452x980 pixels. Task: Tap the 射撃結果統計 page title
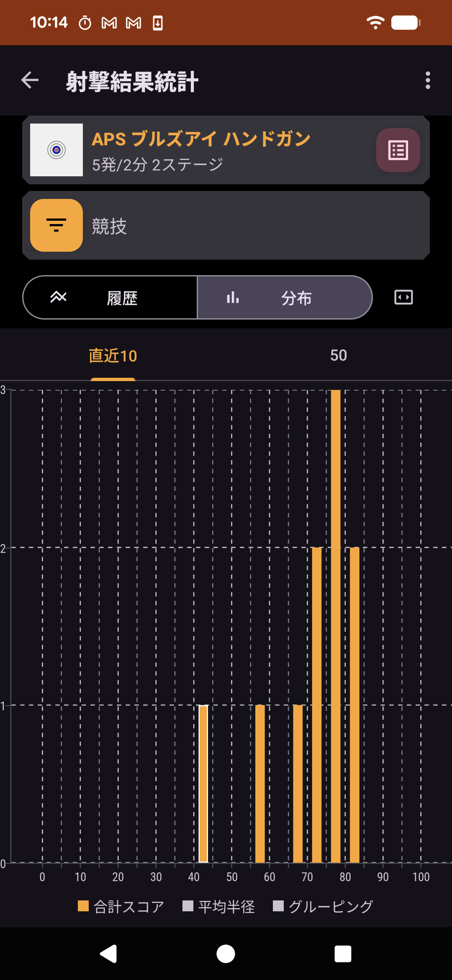132,81
